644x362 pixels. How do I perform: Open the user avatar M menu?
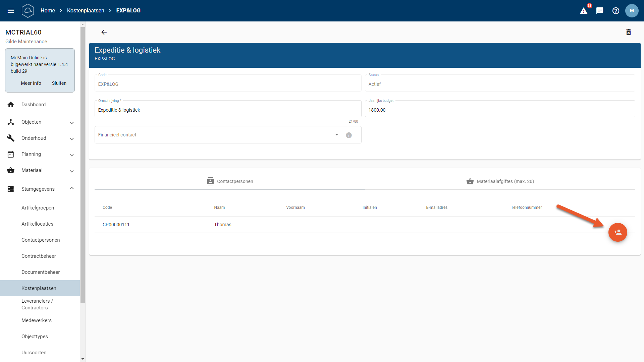pyautogui.click(x=632, y=11)
